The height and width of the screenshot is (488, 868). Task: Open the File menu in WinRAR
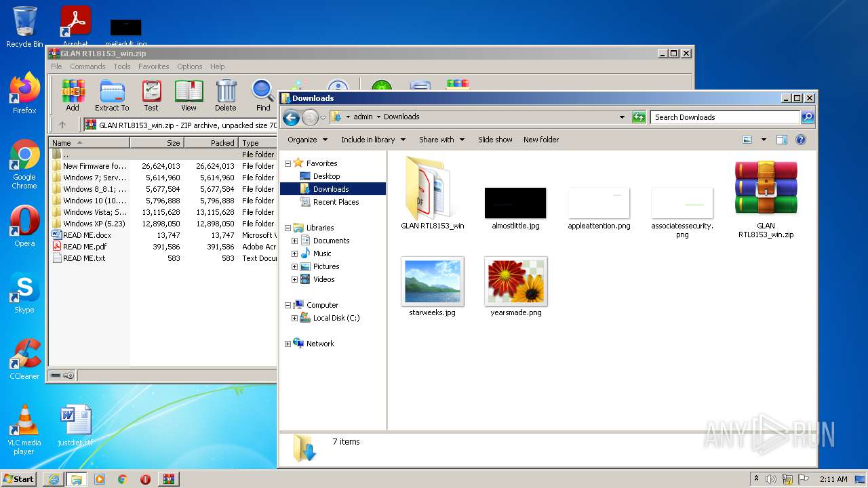pos(56,66)
